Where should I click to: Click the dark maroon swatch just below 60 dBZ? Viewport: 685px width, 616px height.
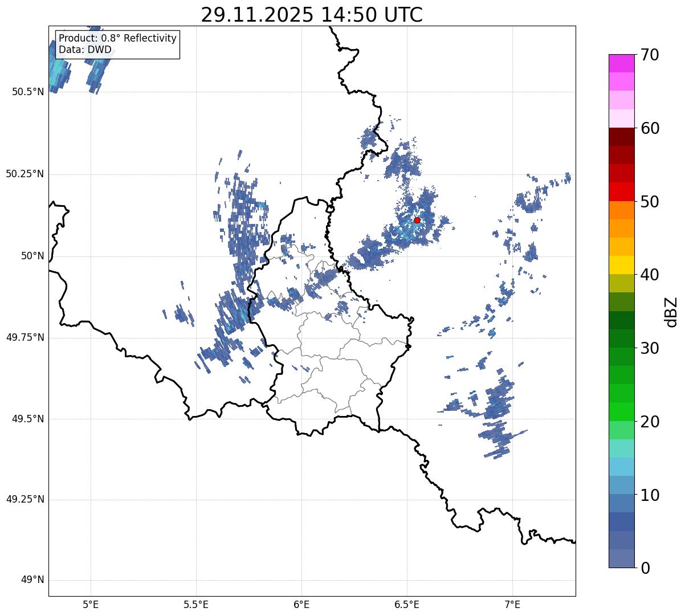(x=622, y=137)
